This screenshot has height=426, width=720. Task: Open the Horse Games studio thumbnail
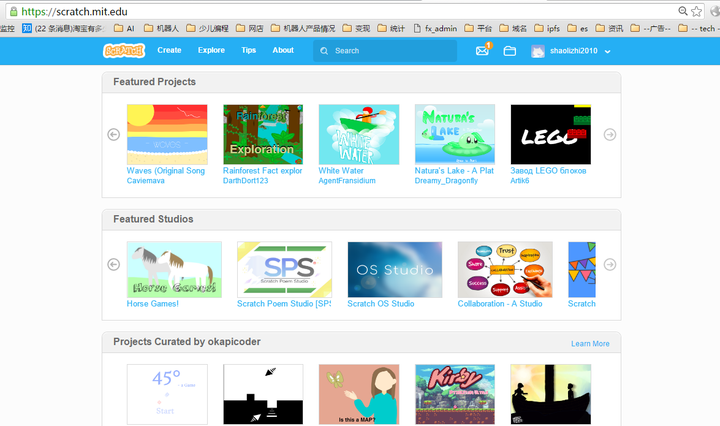pos(174,269)
